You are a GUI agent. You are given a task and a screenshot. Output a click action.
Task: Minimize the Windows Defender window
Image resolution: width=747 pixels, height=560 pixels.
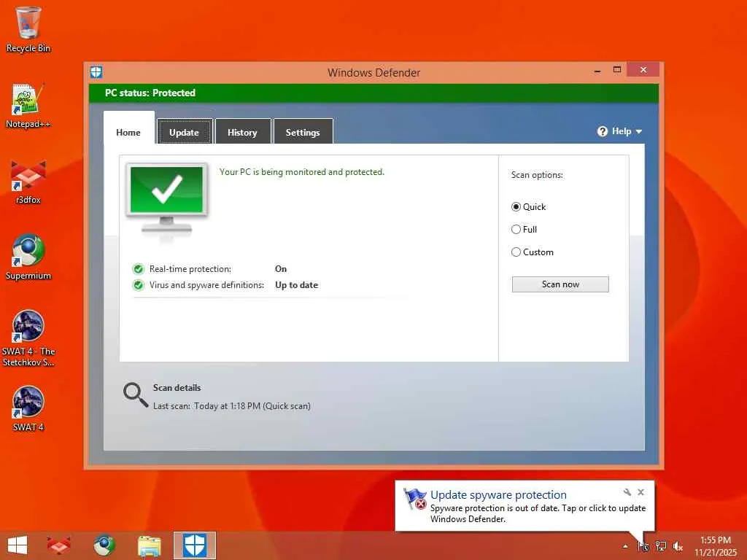(x=597, y=71)
